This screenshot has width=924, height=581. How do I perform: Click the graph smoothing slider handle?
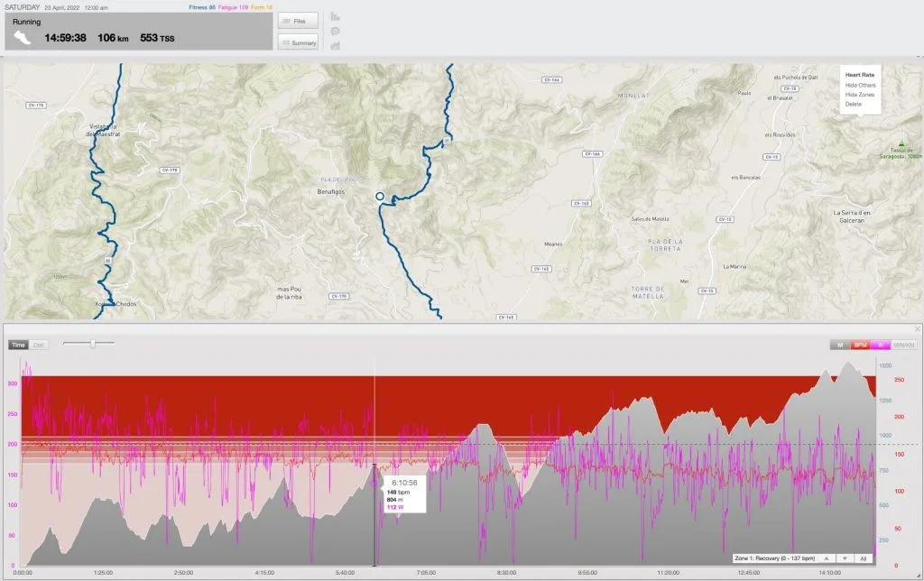[93, 344]
